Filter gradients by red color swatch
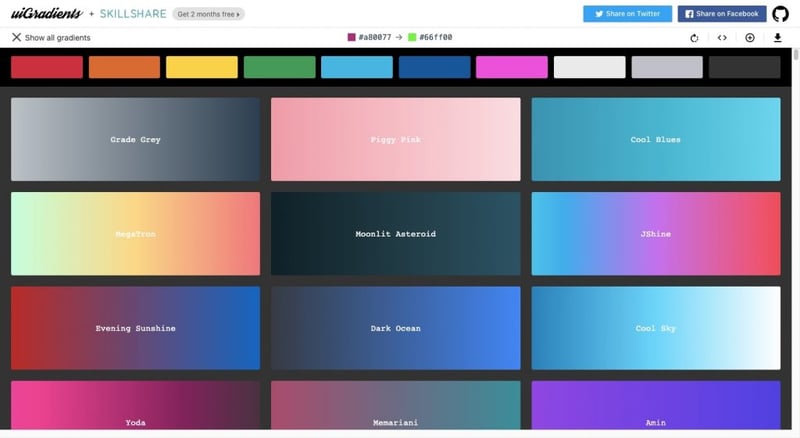The width and height of the screenshot is (800, 438). point(47,67)
